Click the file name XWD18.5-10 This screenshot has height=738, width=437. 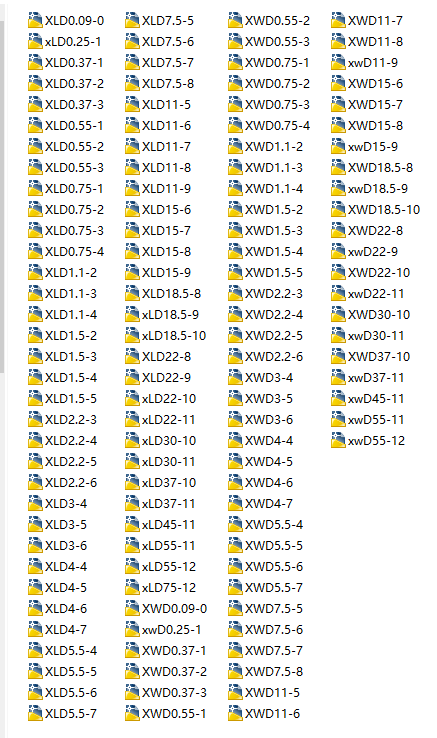pyautogui.click(x=384, y=209)
